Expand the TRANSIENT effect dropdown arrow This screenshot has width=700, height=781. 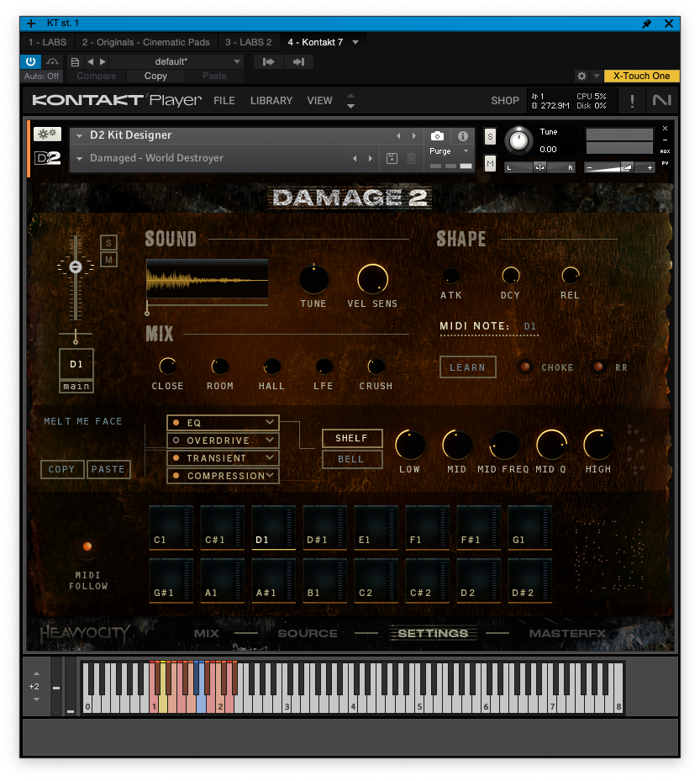pyautogui.click(x=270, y=457)
